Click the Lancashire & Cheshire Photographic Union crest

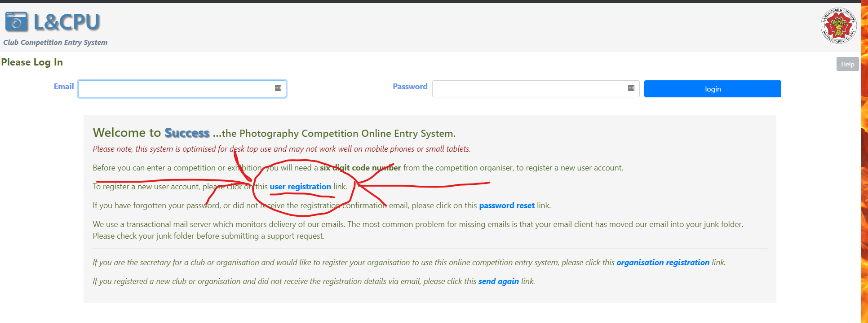click(838, 26)
